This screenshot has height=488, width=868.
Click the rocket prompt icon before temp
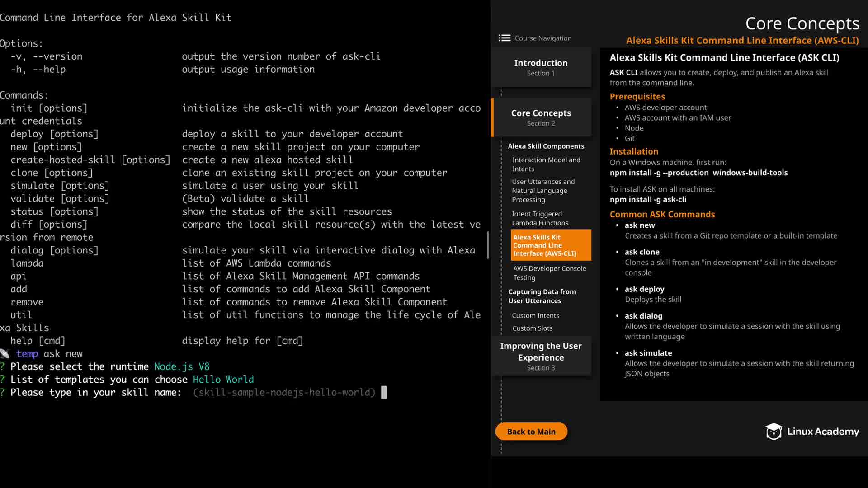[5, 354]
